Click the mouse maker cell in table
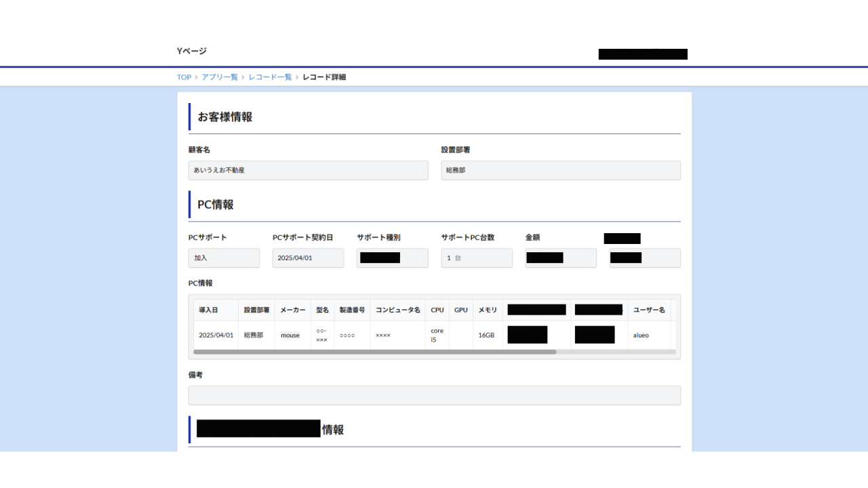The height and width of the screenshot is (488, 868). (290, 335)
